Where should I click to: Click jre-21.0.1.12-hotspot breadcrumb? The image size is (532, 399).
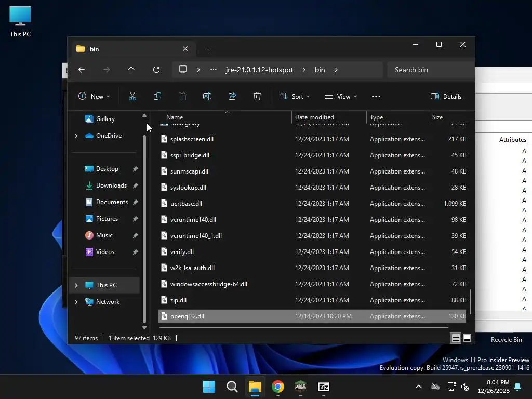coord(259,70)
